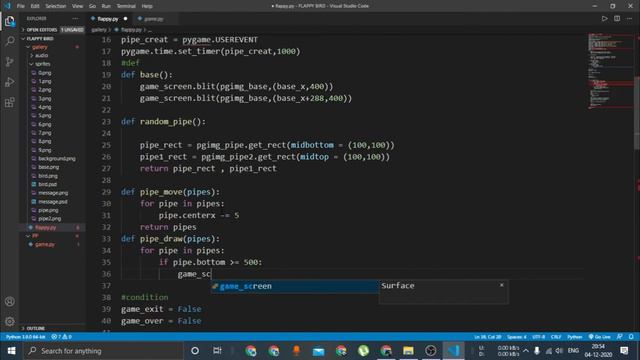Open the Edit menu
The height and width of the screenshot is (360, 640).
pyautogui.click(x=35, y=6)
